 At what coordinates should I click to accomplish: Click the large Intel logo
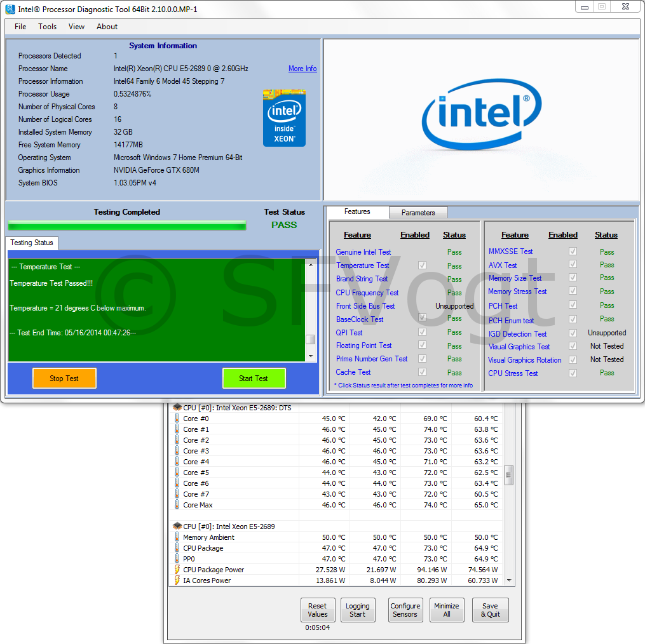click(x=482, y=114)
